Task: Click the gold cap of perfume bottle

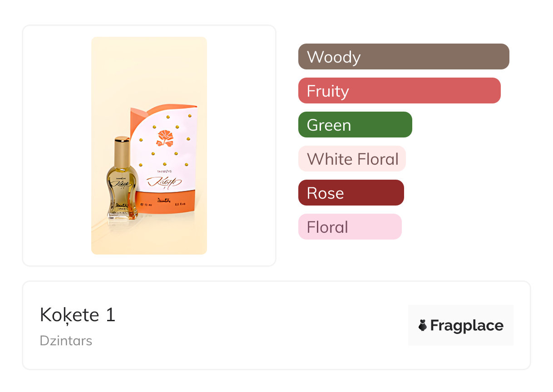Action: pyautogui.click(x=122, y=151)
